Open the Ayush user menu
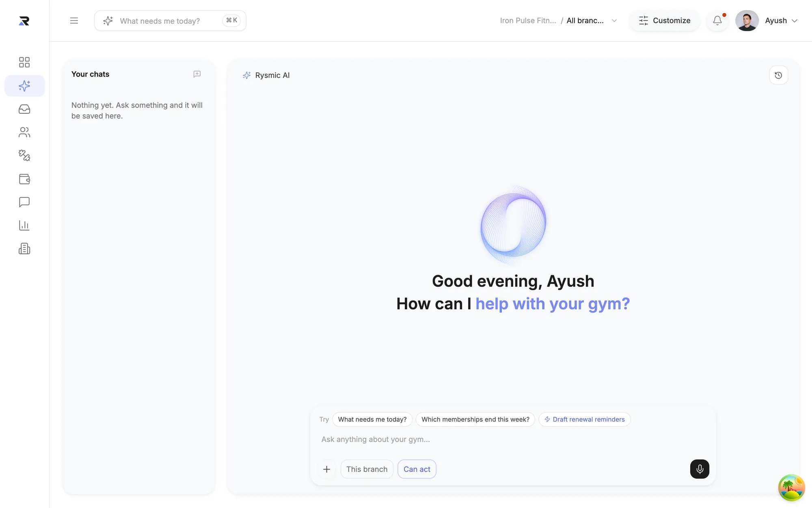 click(x=782, y=20)
